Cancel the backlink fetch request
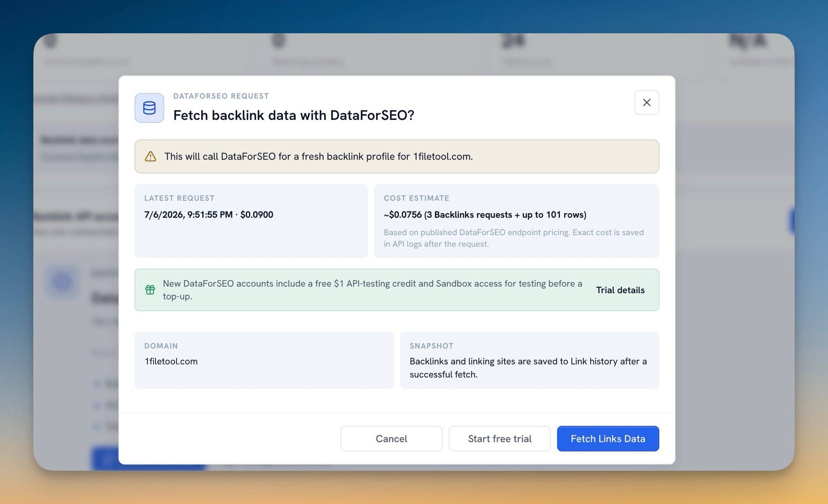Image resolution: width=828 pixels, height=504 pixels. pos(391,439)
